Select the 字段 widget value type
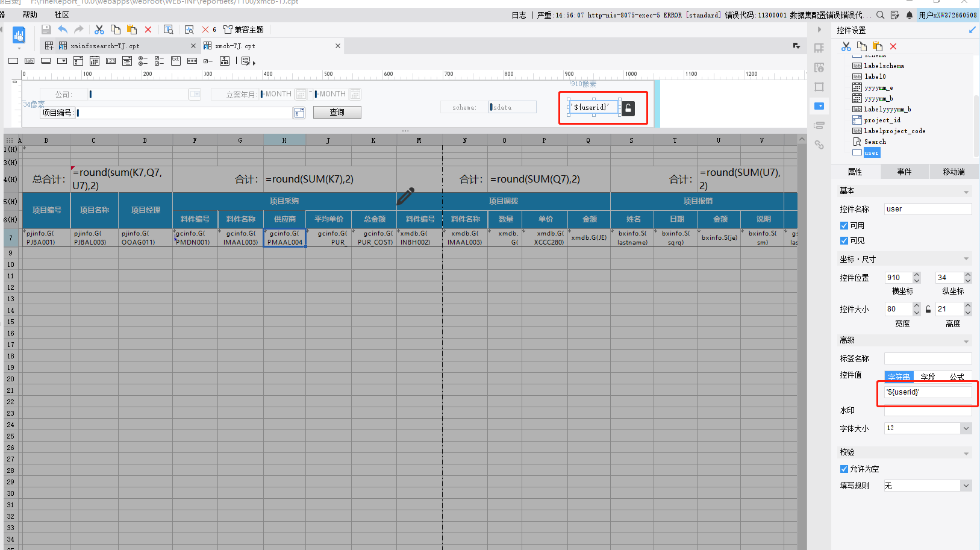980x550 pixels. [928, 377]
